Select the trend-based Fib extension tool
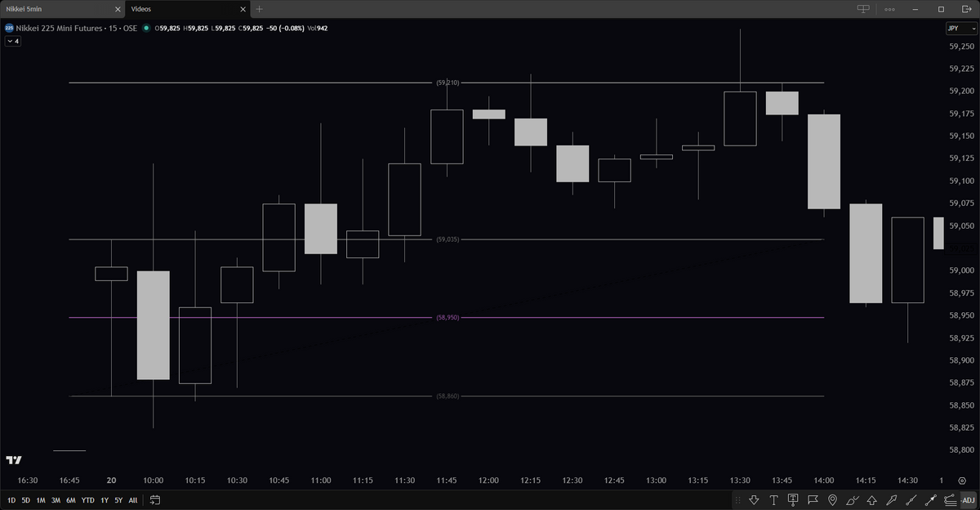The width and height of the screenshot is (980, 510). tap(950, 500)
